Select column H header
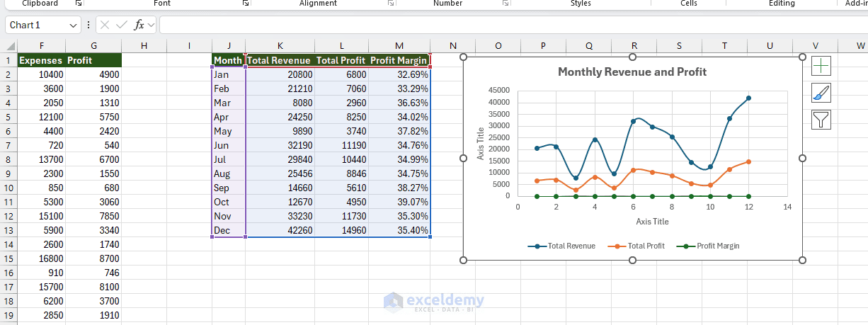Image resolution: width=868 pixels, height=325 pixels. [x=144, y=45]
